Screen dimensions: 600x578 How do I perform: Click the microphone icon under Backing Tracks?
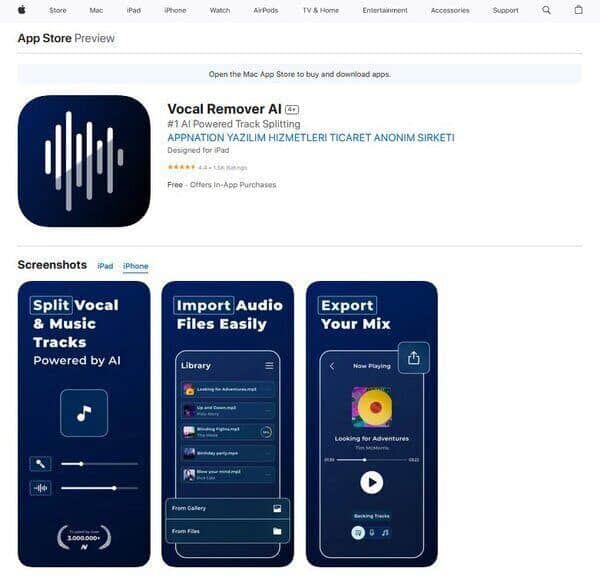pos(372,532)
